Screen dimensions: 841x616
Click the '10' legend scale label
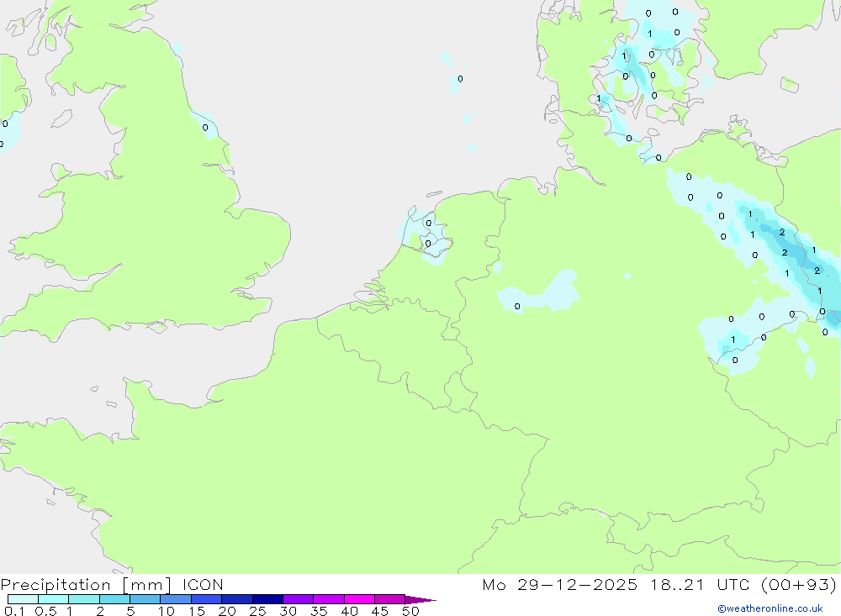167,611
